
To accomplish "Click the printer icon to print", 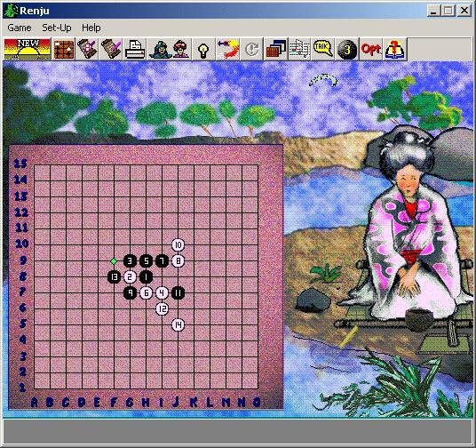I will [x=135, y=49].
